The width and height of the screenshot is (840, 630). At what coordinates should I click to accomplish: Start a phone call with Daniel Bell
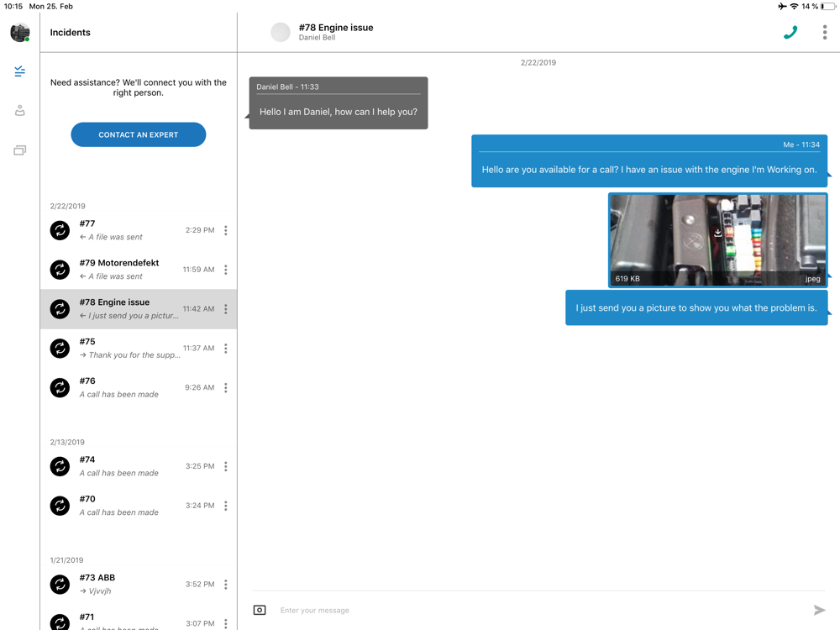(790, 33)
